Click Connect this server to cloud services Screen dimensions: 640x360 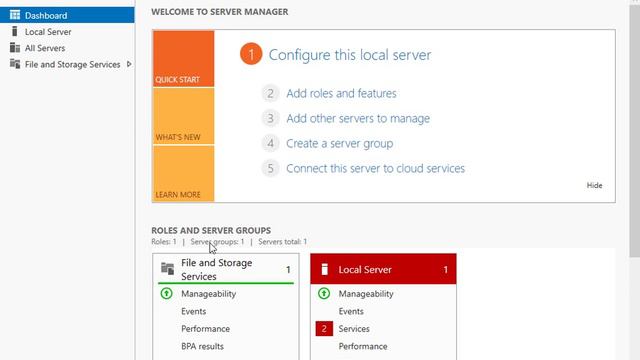376,169
